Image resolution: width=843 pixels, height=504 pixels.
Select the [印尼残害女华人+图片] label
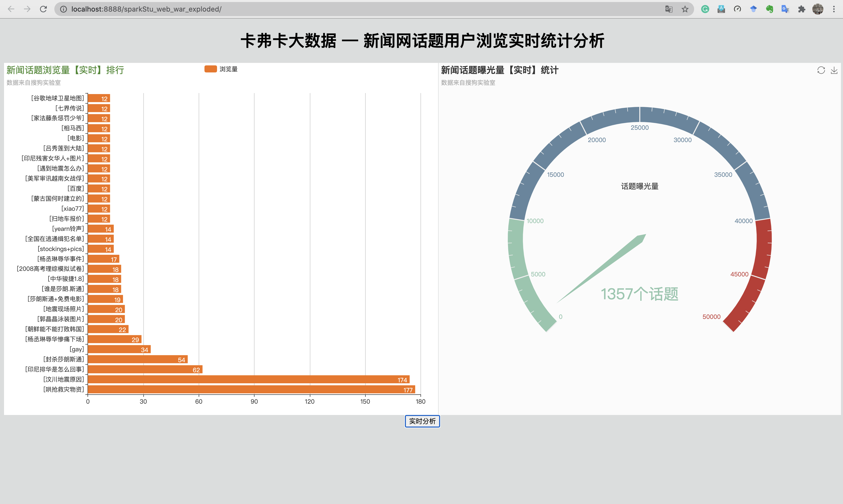point(53,158)
